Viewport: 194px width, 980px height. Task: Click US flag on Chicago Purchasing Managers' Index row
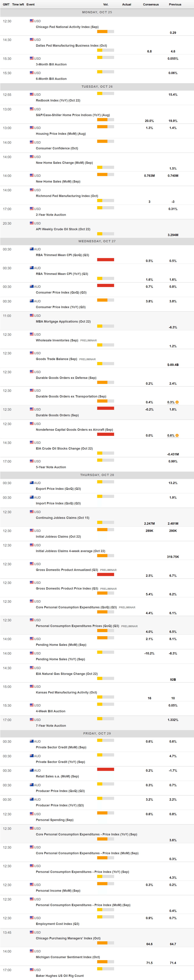click(x=32, y=932)
